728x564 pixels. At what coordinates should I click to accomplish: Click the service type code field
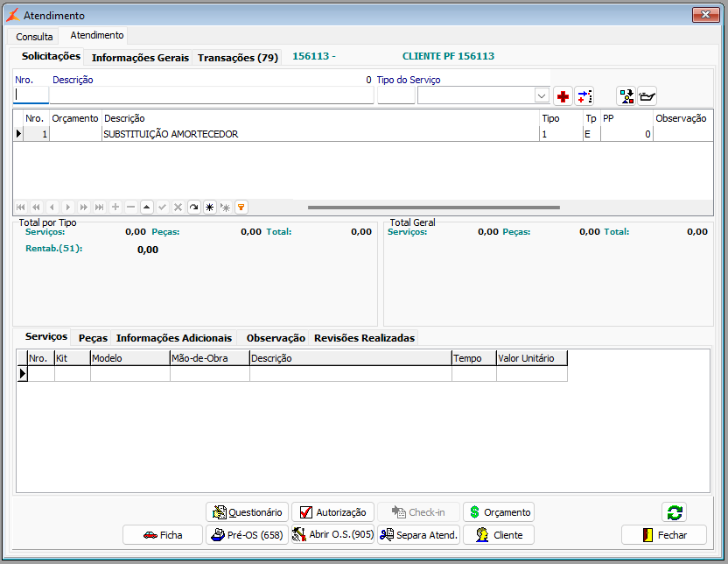396,95
